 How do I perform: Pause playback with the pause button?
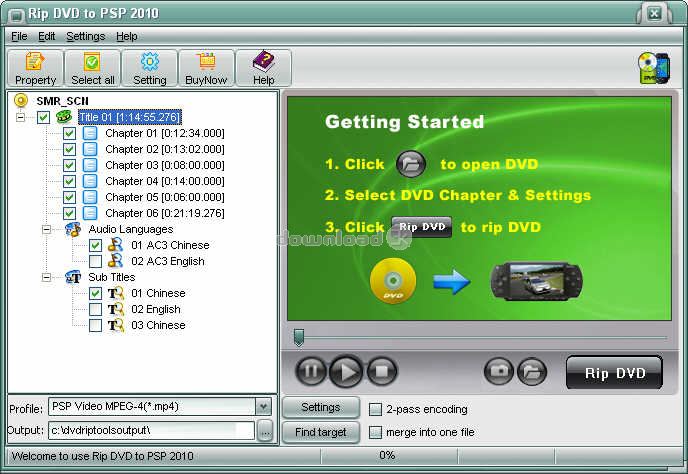[311, 371]
